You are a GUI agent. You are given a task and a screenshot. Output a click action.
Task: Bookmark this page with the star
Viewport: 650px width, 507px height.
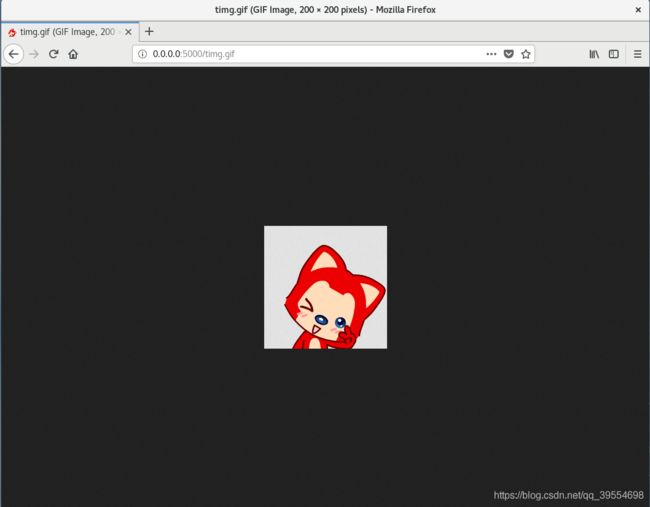click(x=526, y=54)
